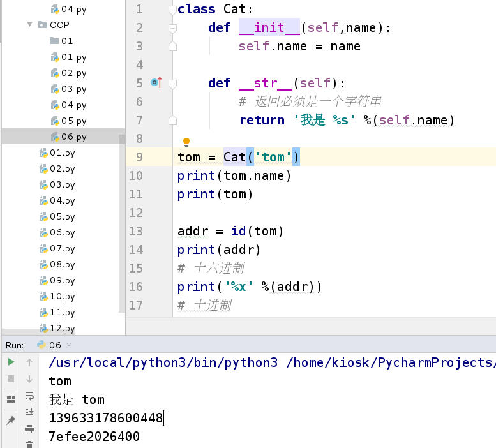
Task: Click the Restore layout icon in Run panel
Action: click(11, 399)
